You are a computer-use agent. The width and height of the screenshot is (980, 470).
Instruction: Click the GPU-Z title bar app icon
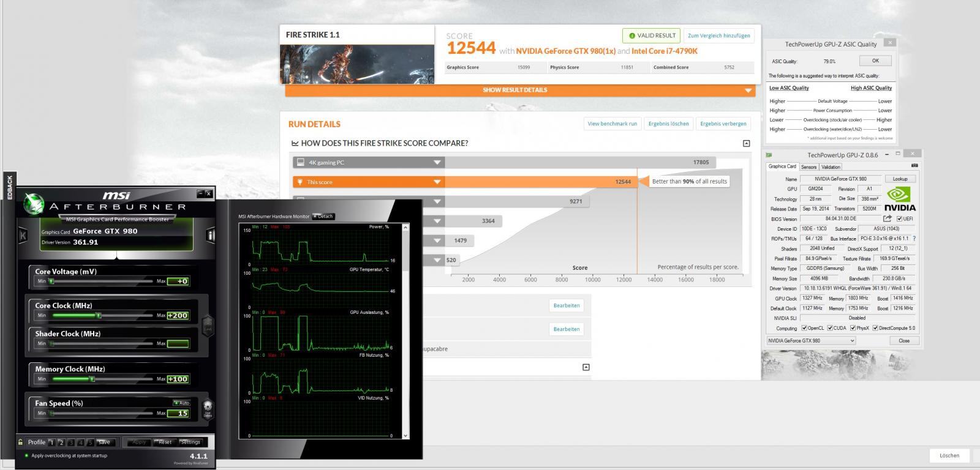769,155
